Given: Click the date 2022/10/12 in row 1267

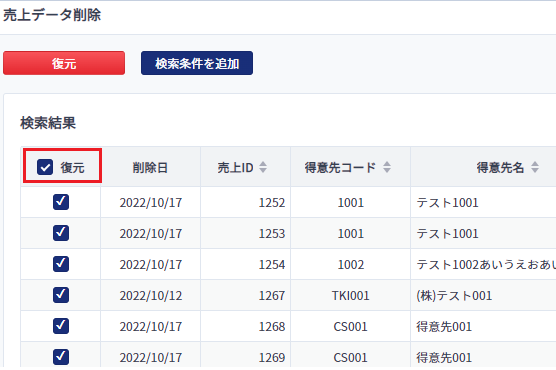Looking at the screenshot, I should pos(151,296).
